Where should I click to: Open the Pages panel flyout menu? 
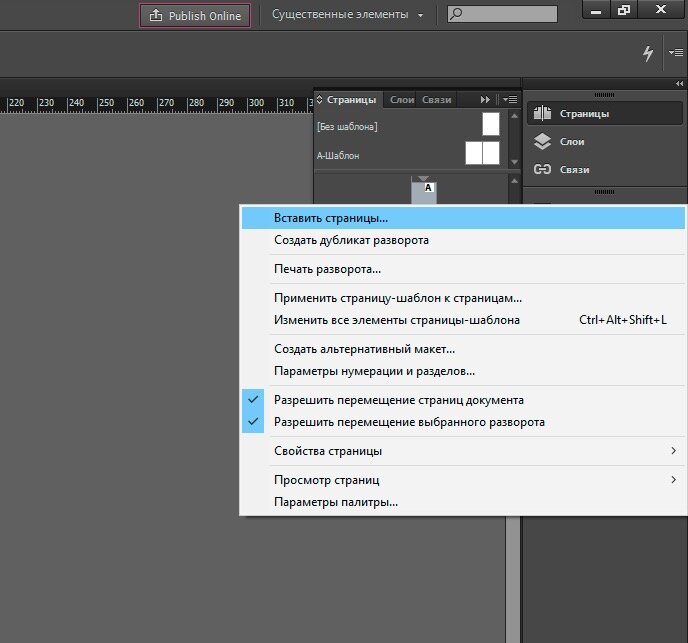point(510,100)
